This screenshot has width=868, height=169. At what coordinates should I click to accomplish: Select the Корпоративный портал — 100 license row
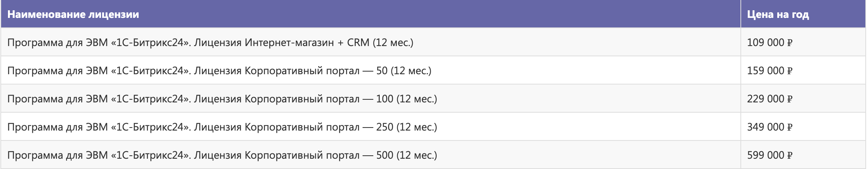coord(433,98)
